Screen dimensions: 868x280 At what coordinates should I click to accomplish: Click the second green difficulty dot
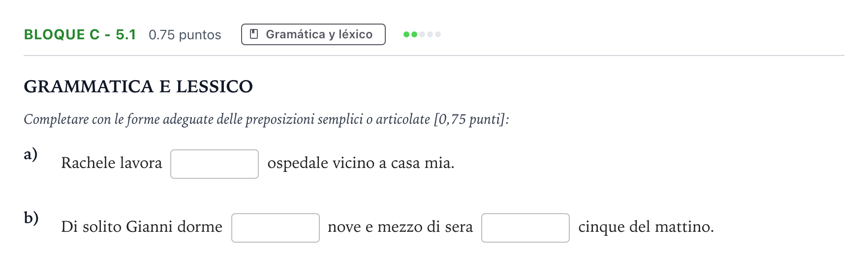coord(414,34)
